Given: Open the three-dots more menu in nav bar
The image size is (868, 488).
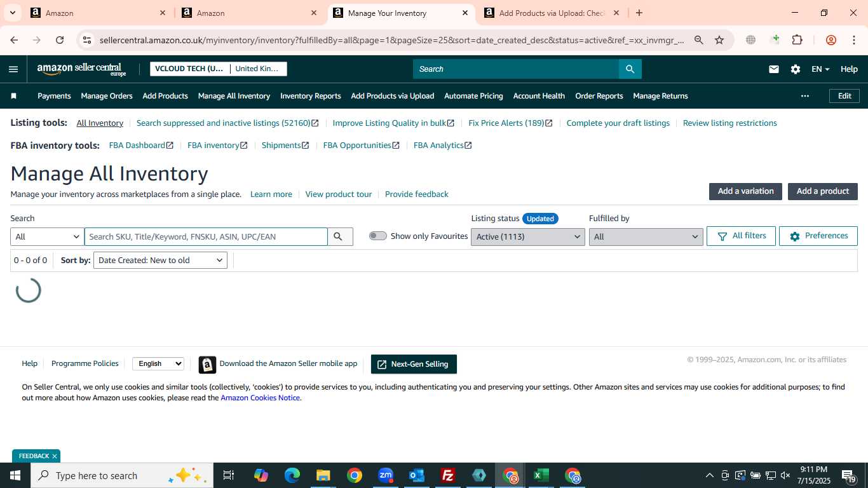Looking at the screenshot, I should [805, 96].
